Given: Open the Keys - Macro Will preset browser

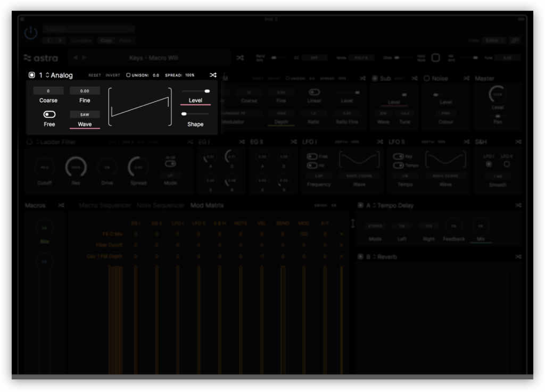Looking at the screenshot, I should (154, 57).
